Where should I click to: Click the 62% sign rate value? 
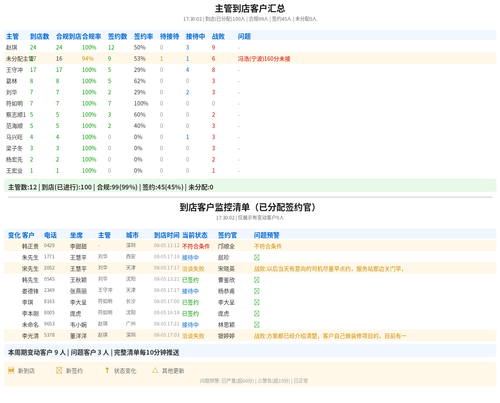click(140, 81)
